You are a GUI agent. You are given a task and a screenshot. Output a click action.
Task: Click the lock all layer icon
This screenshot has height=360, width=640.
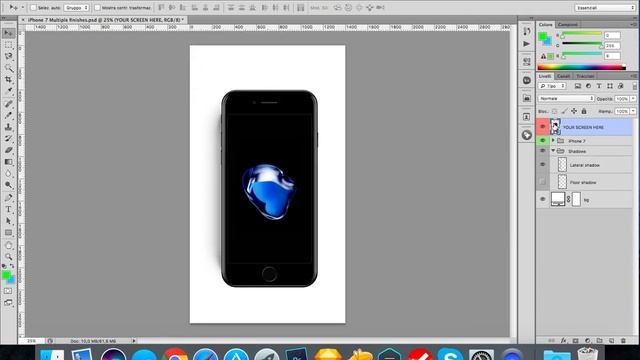pyautogui.click(x=584, y=111)
